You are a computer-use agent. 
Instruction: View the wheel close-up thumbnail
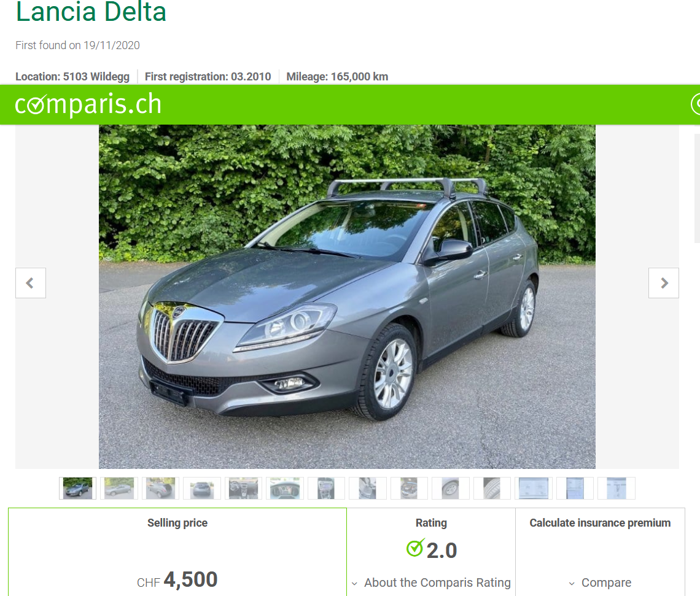click(x=451, y=488)
